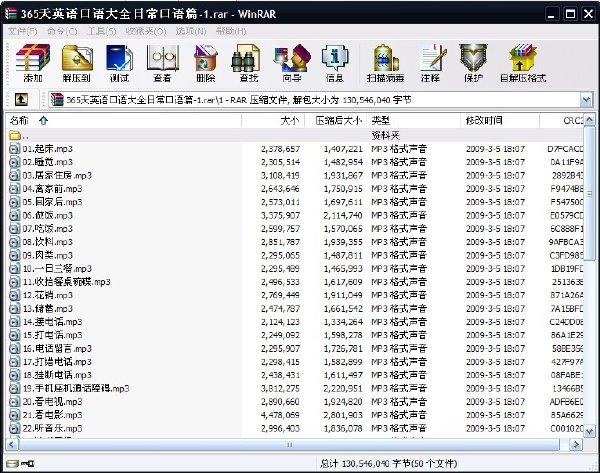The height and width of the screenshot is (473, 600).
Task: Select file 22.听音乐.mp3
Action: tap(52, 428)
